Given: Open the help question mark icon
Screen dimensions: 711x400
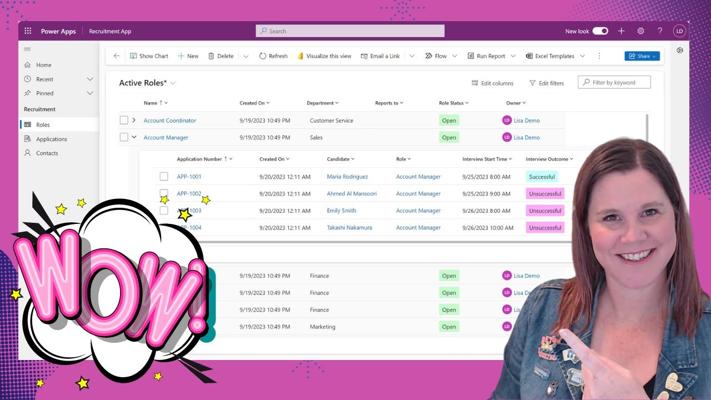Looking at the screenshot, I should 660,31.
